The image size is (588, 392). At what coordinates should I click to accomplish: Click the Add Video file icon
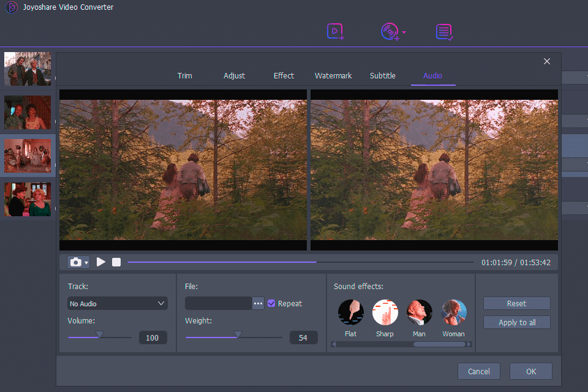[x=335, y=31]
